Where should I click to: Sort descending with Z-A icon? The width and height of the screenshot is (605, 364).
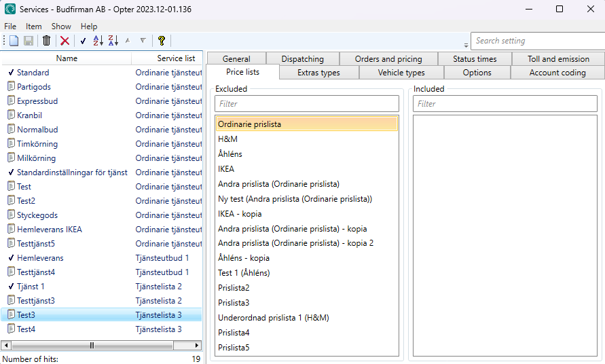(113, 41)
